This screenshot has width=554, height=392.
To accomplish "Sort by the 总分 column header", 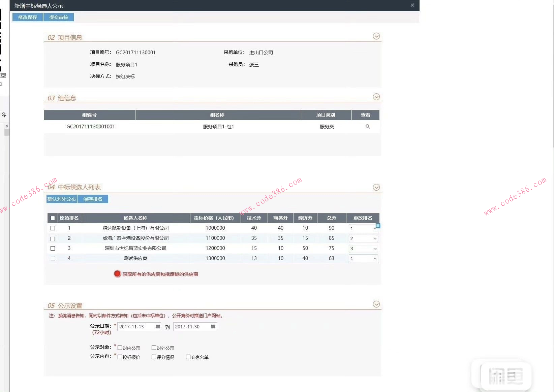I will pyautogui.click(x=332, y=218).
